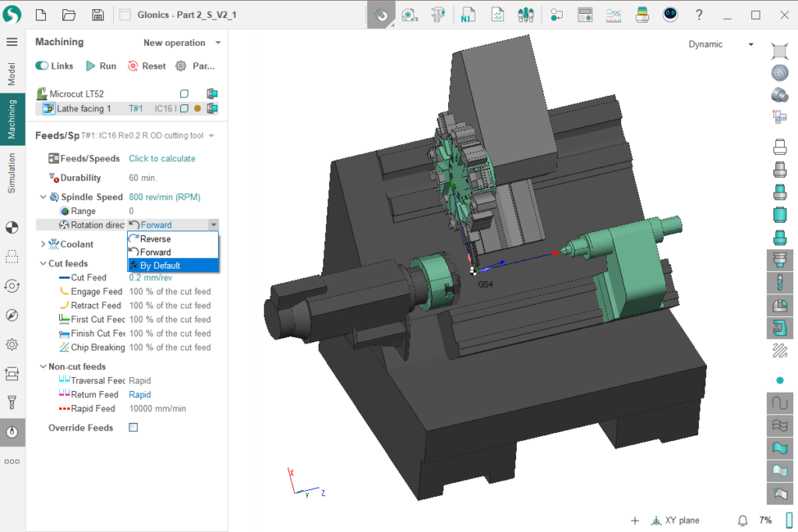
Task: Click the Save file icon
Action: point(97,15)
